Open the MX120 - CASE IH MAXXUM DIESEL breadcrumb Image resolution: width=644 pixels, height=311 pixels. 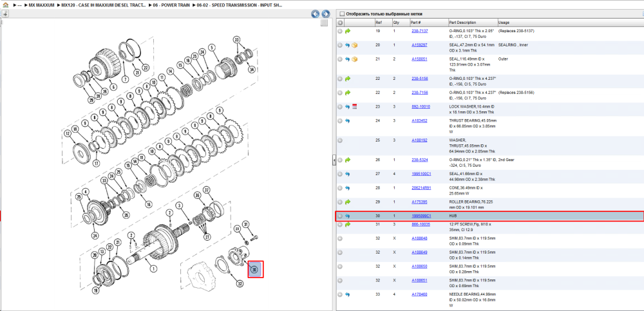click(104, 5)
